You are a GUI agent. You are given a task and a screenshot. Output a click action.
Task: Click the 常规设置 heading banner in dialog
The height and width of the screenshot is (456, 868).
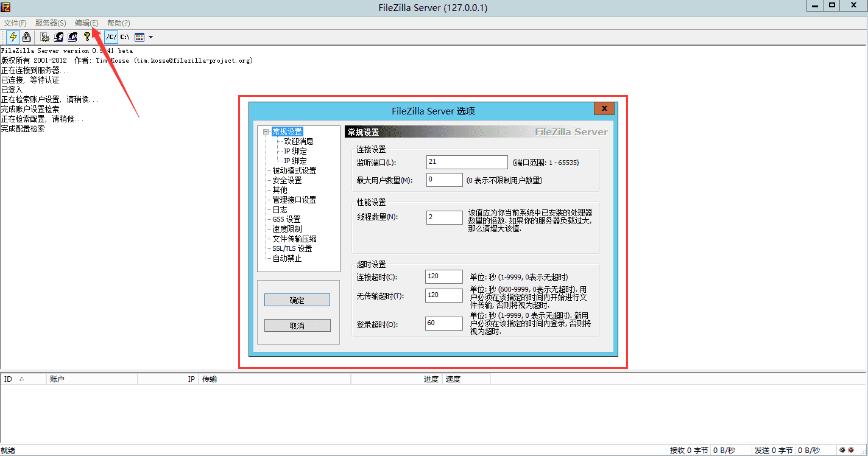[x=477, y=132]
